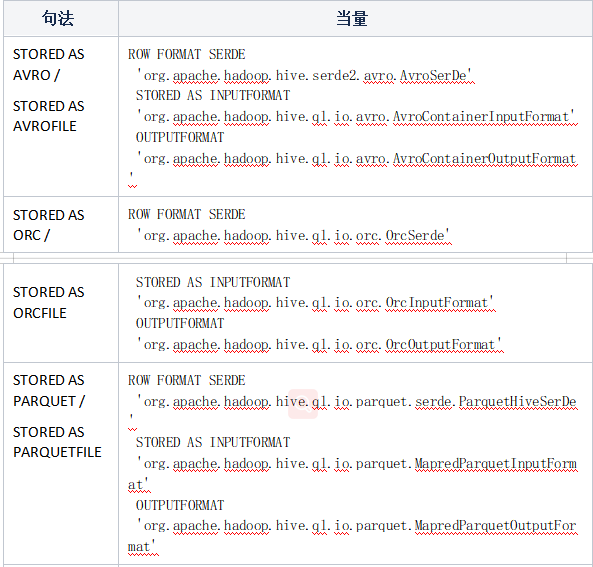
Task: Click the magnifier zoom icon over the table
Action: point(303,404)
